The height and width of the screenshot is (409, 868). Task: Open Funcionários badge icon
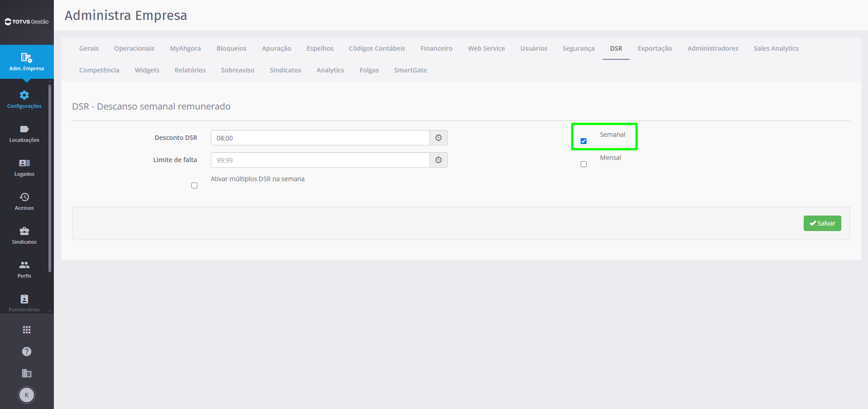pos(24,299)
